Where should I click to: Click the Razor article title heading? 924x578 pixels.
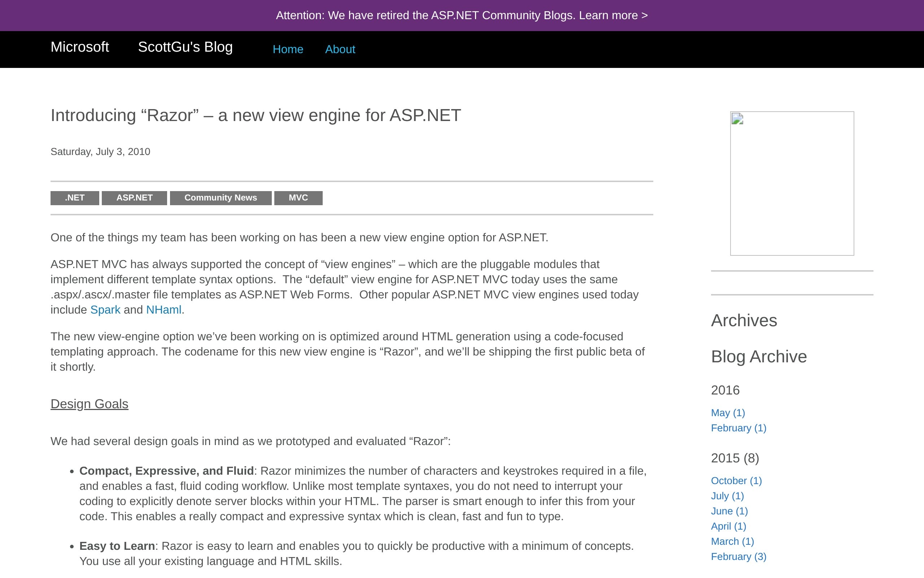click(x=256, y=116)
